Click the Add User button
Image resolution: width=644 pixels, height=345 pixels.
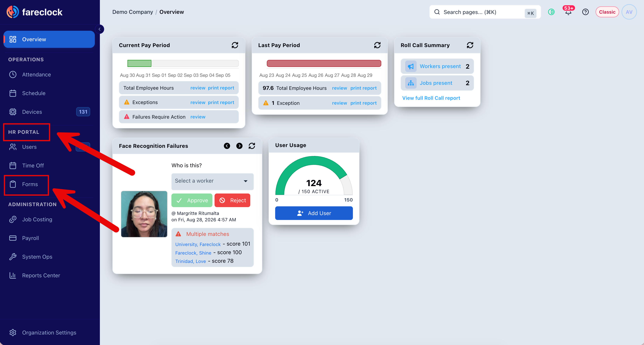[x=314, y=213]
